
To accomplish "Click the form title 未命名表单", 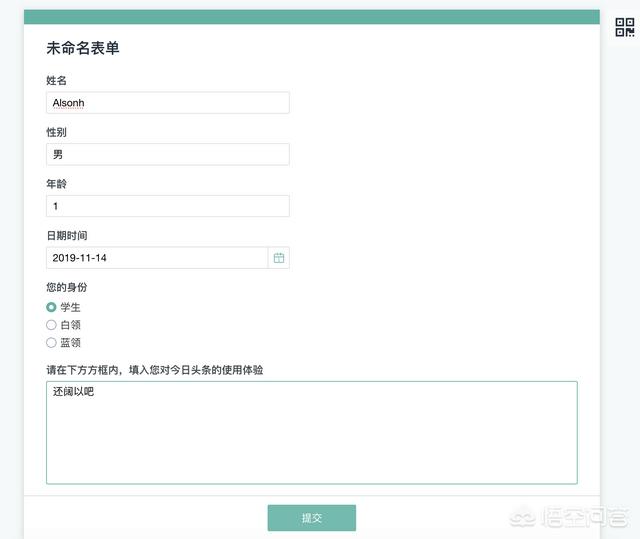I will pos(83,48).
